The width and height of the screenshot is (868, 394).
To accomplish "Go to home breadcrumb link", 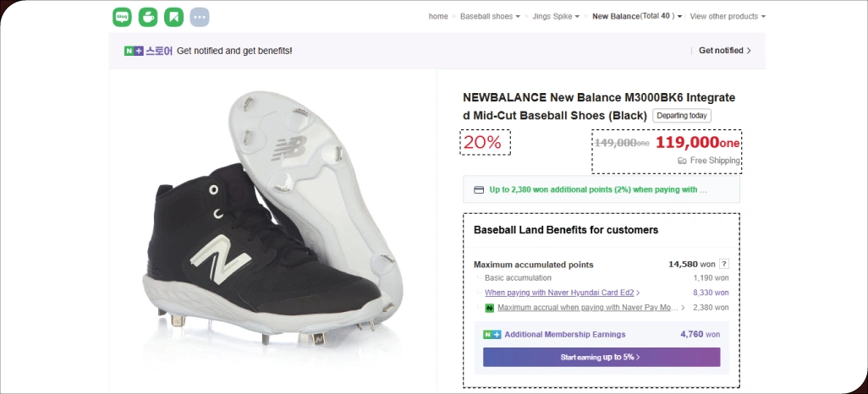I will [438, 16].
